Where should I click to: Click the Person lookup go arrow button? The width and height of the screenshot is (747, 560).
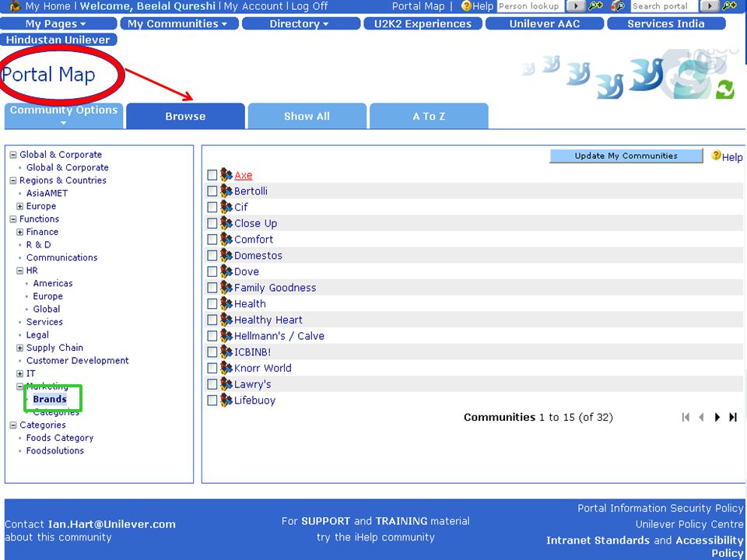coord(575,6)
